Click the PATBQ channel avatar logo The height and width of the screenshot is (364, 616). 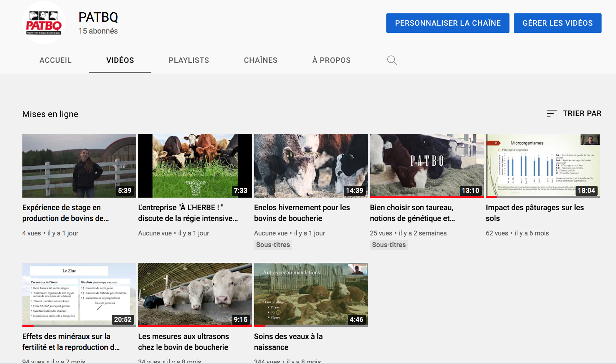[44, 22]
